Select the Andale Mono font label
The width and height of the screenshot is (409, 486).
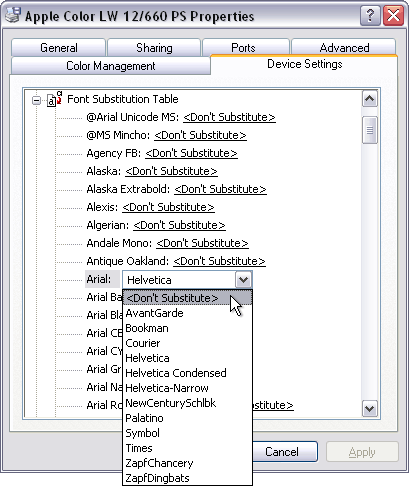pyautogui.click(x=119, y=243)
